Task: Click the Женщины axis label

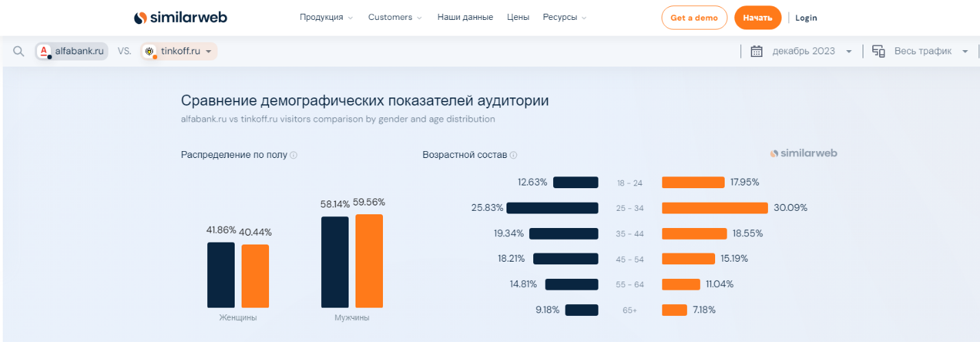Action: tap(238, 318)
